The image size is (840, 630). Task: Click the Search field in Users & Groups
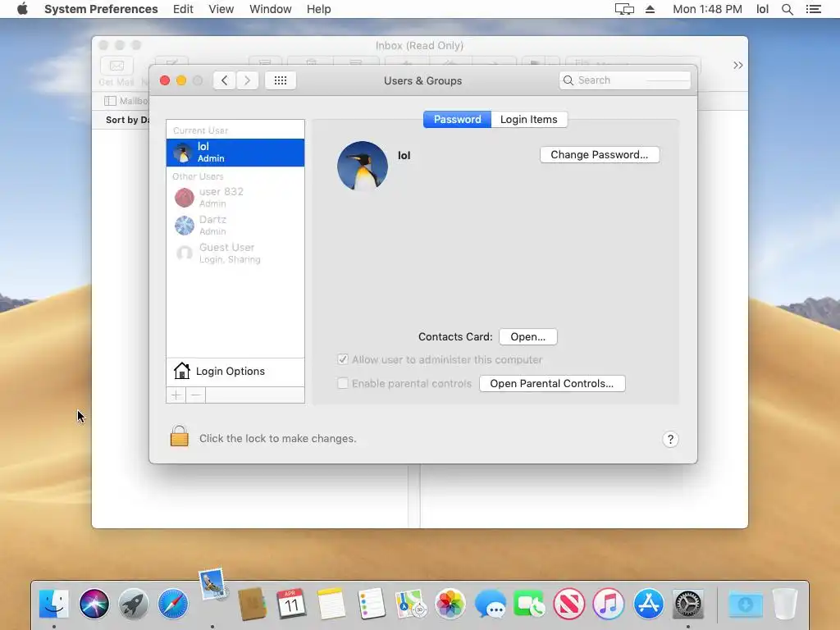tap(624, 80)
